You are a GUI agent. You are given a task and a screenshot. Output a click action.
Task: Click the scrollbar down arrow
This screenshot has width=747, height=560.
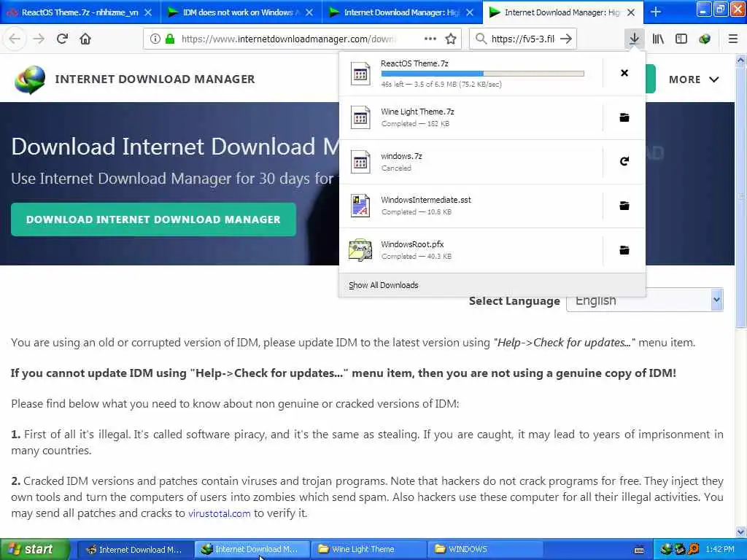click(x=740, y=532)
